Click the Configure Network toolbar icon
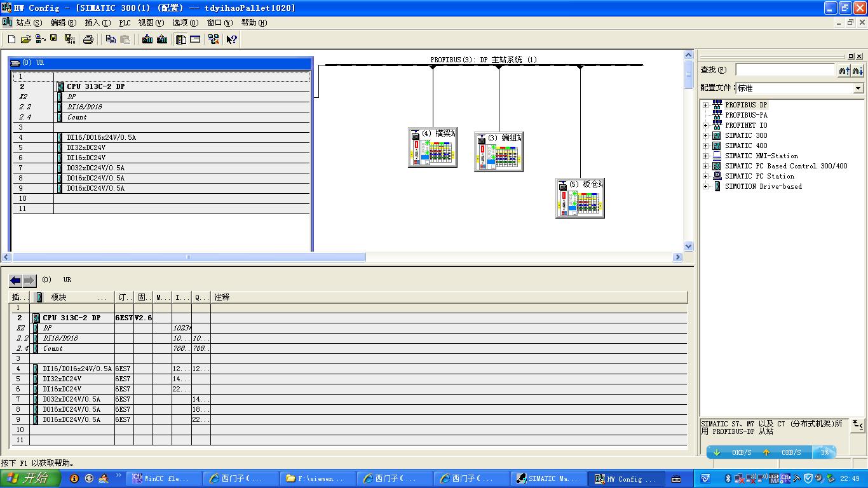This screenshot has height=488, width=868. 214,39
